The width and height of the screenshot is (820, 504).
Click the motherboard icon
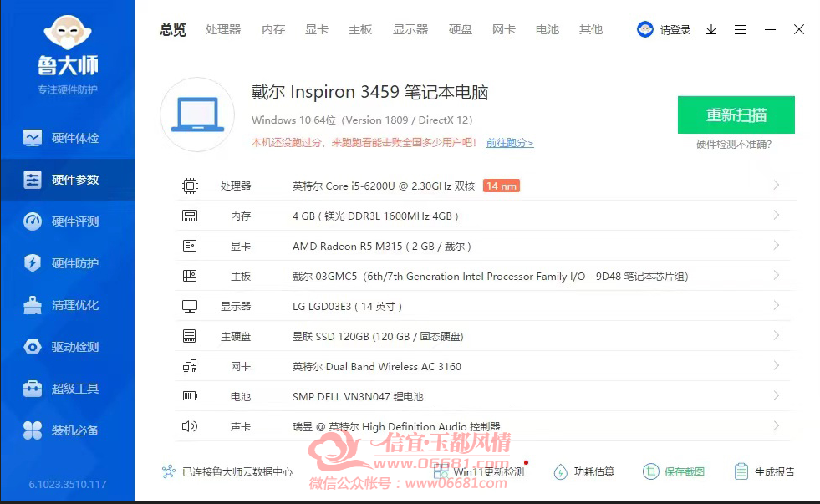[x=190, y=276]
